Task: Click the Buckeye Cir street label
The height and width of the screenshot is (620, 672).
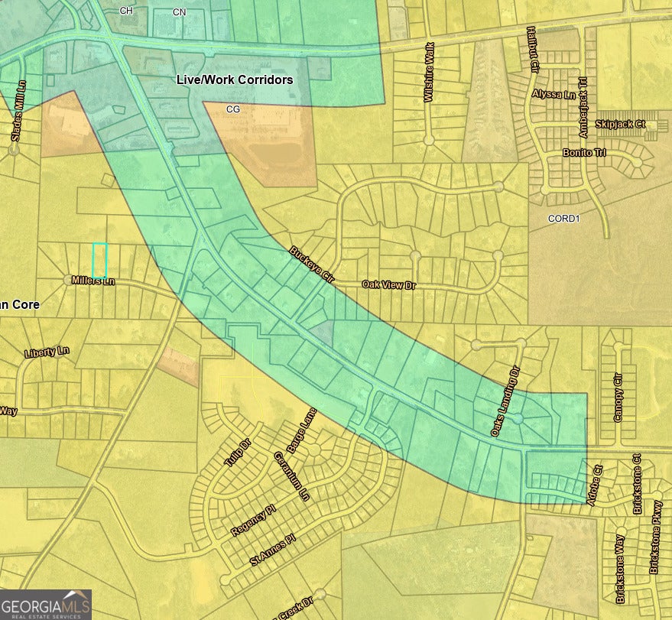Action: click(312, 264)
